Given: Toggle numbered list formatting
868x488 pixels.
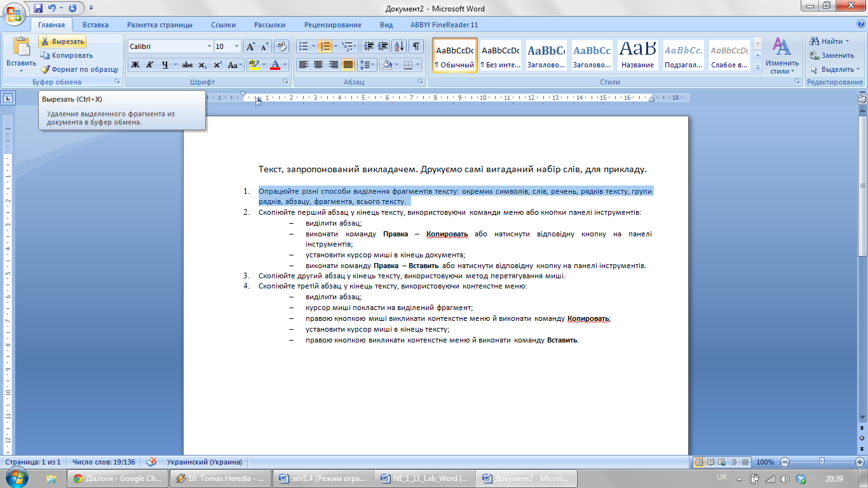Looking at the screenshot, I should pos(324,46).
